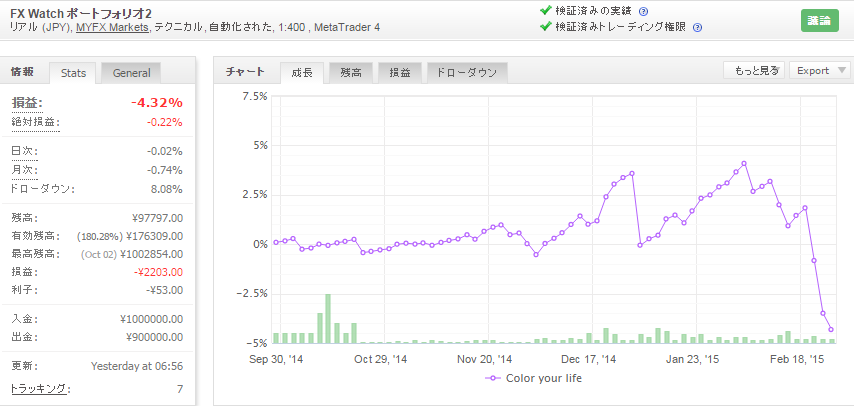The width and height of the screenshot is (854, 406).
Task: Click the 議論 green button
Action: tap(820, 21)
